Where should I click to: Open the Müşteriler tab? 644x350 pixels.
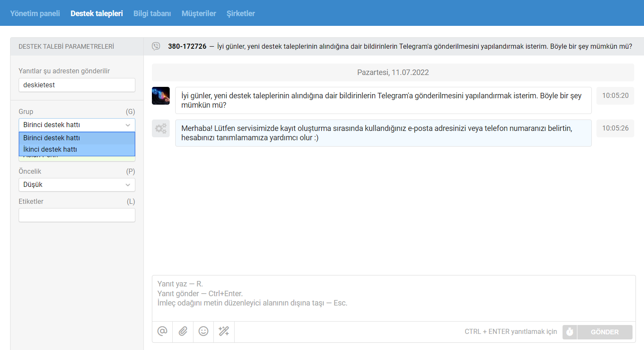tap(199, 14)
